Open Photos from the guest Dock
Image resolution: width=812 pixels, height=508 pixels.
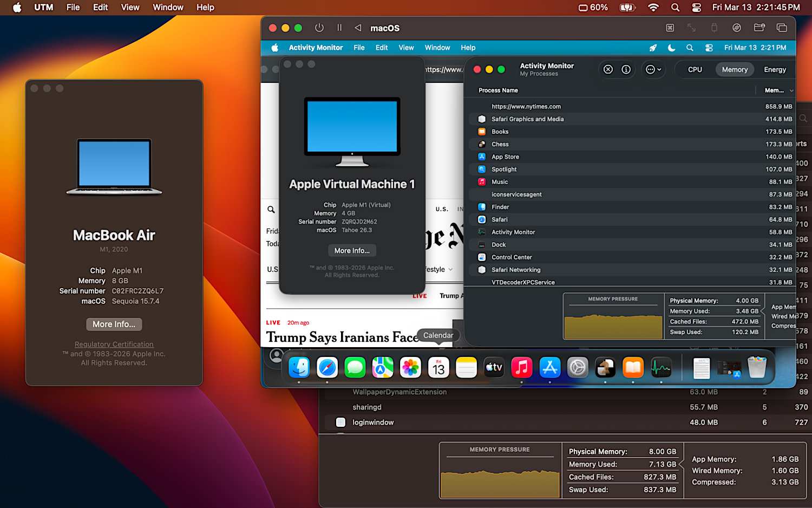[410, 368]
